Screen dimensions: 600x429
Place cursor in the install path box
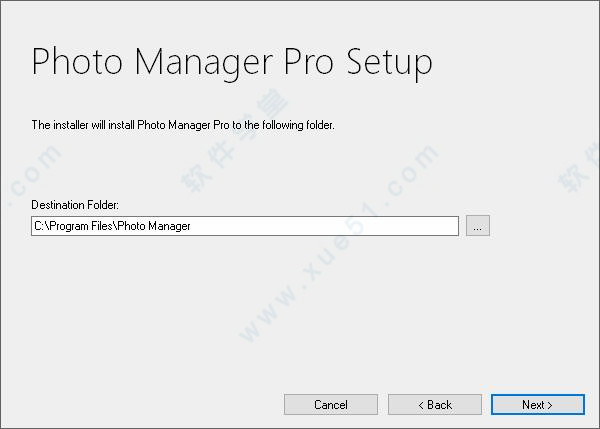click(x=245, y=226)
